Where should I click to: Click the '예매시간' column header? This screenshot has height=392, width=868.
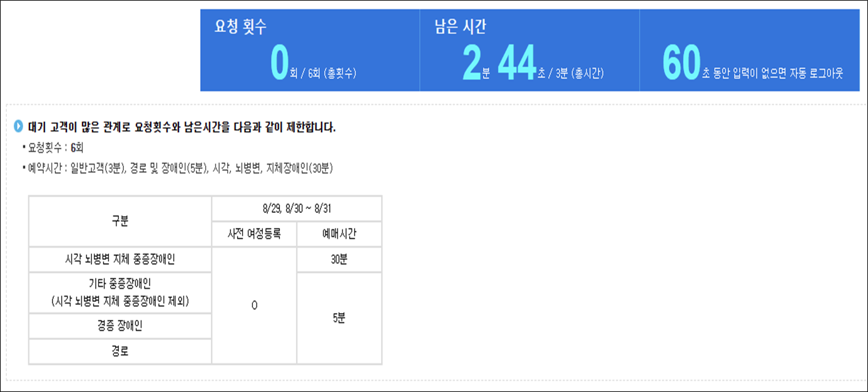pos(339,234)
